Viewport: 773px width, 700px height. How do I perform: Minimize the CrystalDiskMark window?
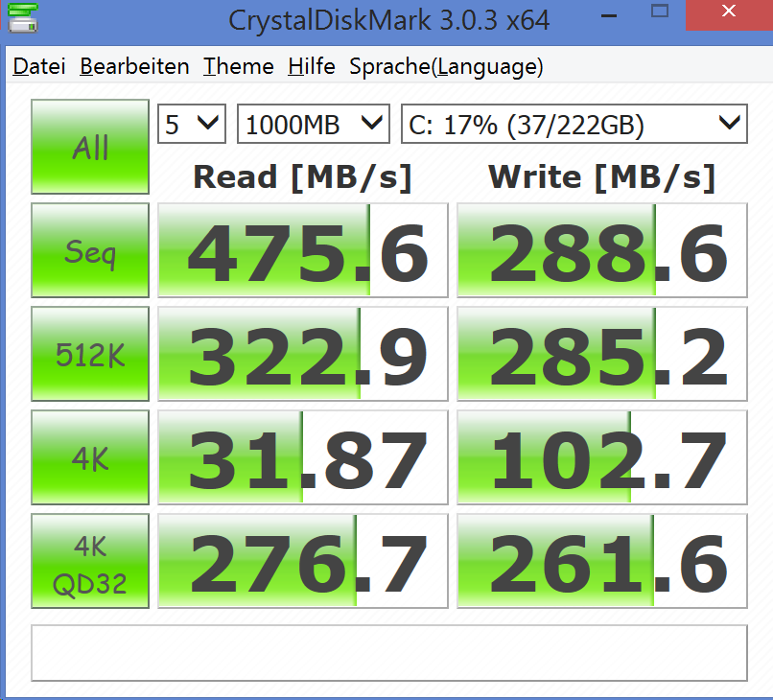(609, 15)
